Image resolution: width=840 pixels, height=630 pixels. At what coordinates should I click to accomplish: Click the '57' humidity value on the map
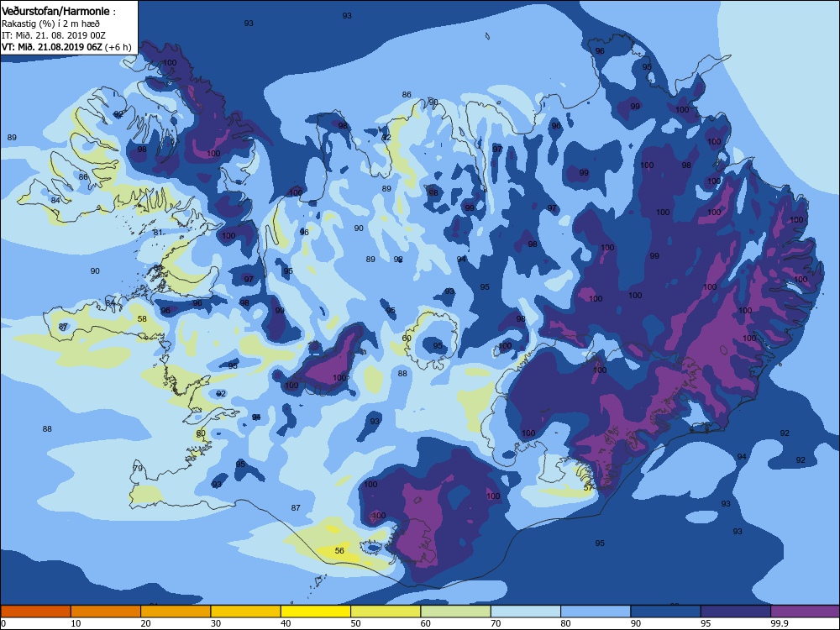(588, 487)
